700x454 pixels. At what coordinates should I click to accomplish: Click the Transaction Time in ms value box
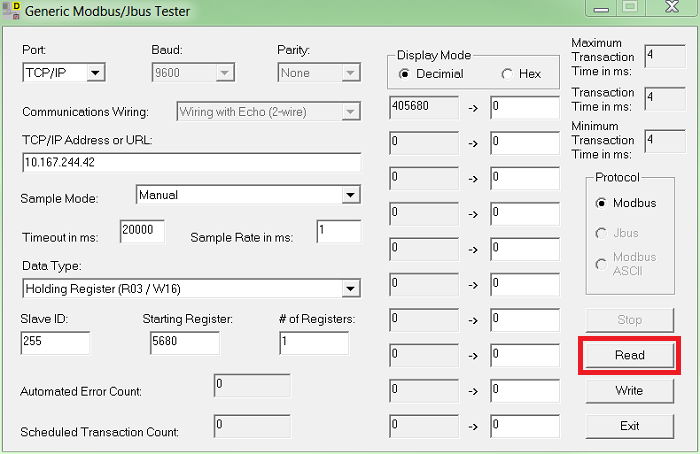[665, 99]
